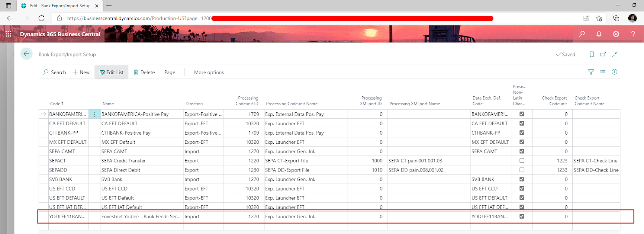The width and height of the screenshot is (644, 234).
Task: Toggle Preserve Non-Latin checkbox for CITIBANK-PP
Action: (522, 133)
